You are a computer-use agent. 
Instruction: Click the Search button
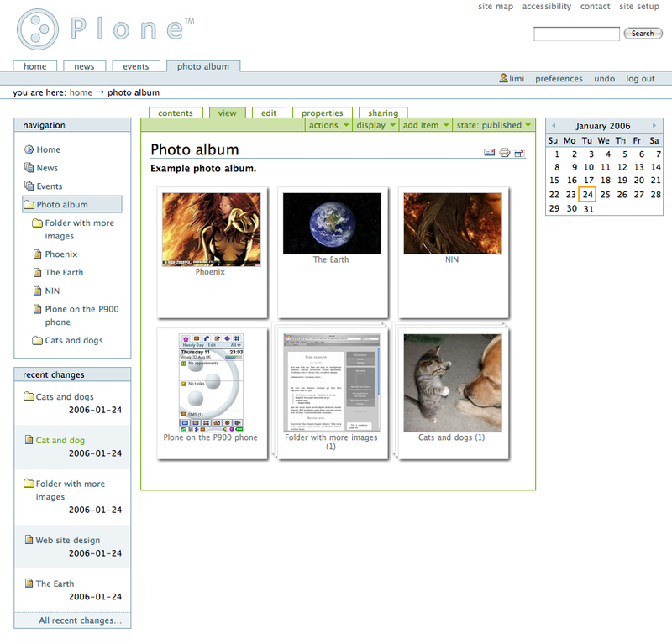[x=643, y=34]
